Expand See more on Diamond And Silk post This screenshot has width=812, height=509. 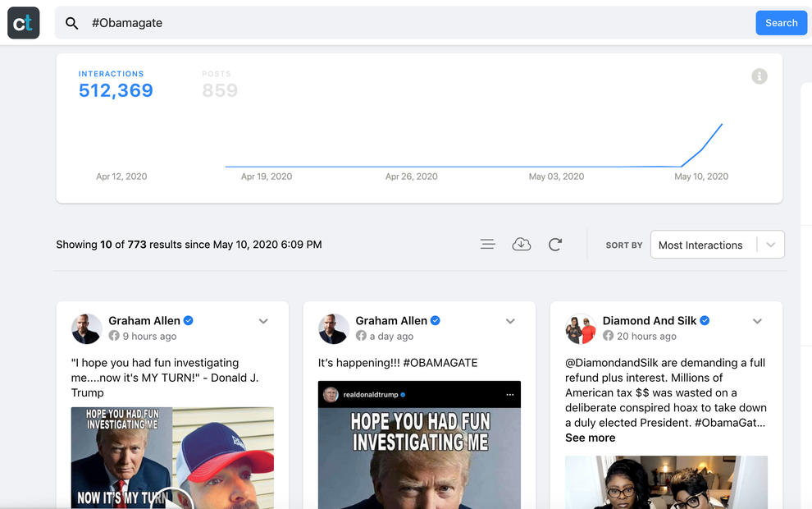coord(590,438)
